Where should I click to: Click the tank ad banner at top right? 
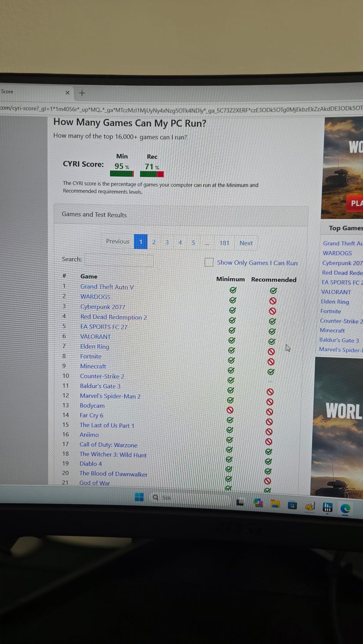pos(343,168)
